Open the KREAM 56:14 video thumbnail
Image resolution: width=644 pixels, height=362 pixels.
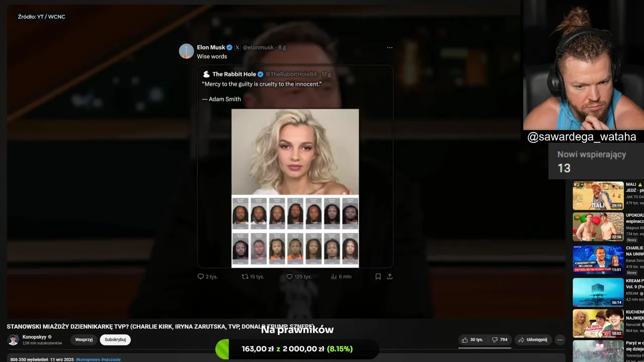coord(598,292)
